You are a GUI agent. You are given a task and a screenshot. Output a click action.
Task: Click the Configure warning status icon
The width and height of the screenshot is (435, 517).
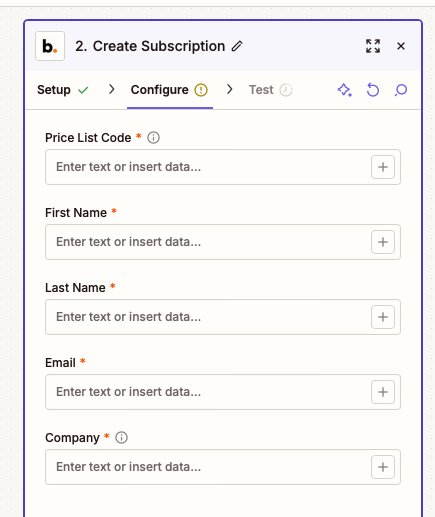coord(201,90)
